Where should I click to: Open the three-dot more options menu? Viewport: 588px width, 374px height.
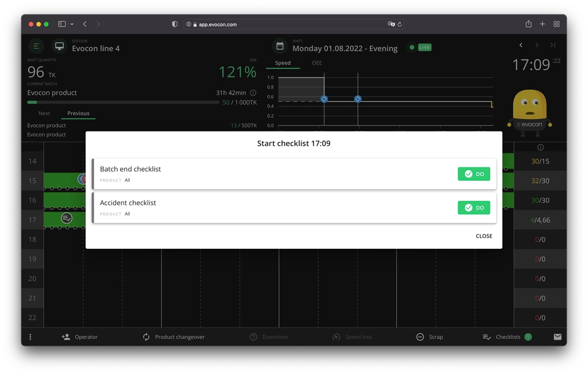tap(30, 337)
